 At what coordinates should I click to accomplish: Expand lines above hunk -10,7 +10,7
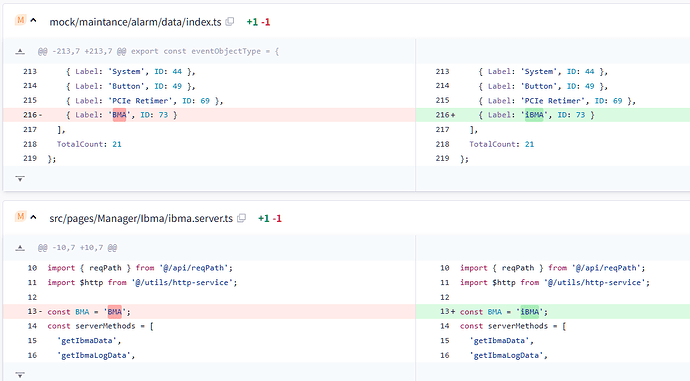[x=20, y=248]
